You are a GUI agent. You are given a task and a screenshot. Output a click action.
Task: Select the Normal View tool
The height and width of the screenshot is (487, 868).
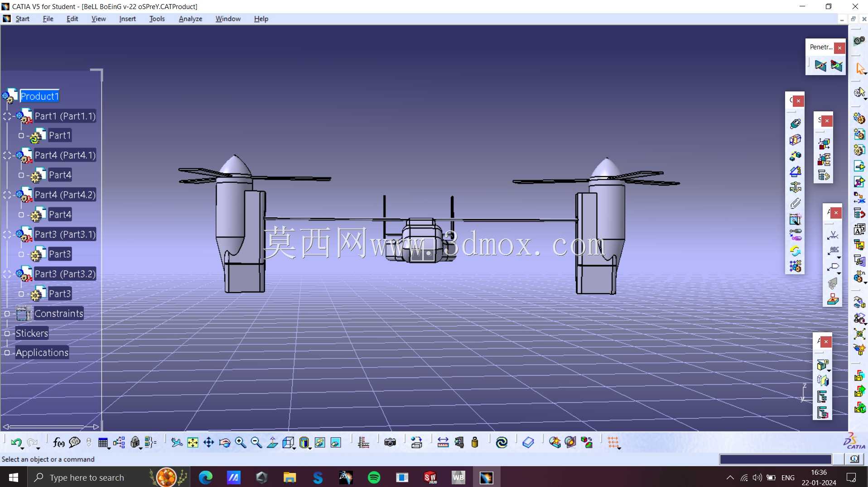tap(272, 442)
